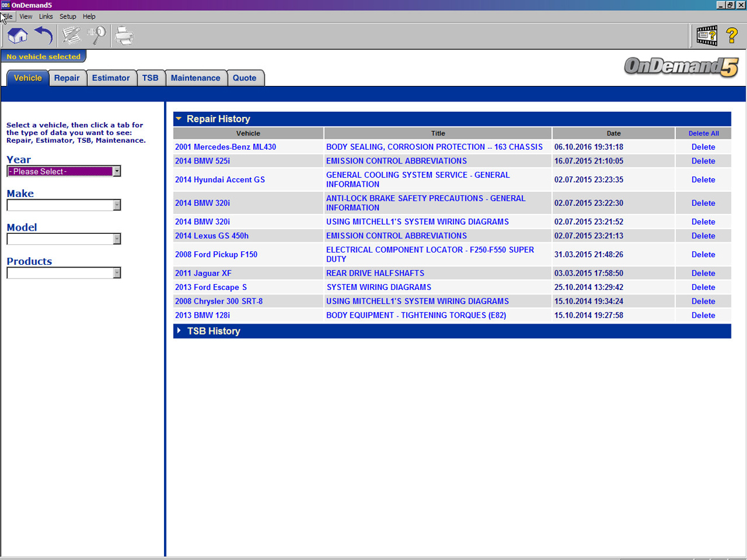Open the video tutorial filmstrip icon
The width and height of the screenshot is (747, 560).
click(706, 36)
